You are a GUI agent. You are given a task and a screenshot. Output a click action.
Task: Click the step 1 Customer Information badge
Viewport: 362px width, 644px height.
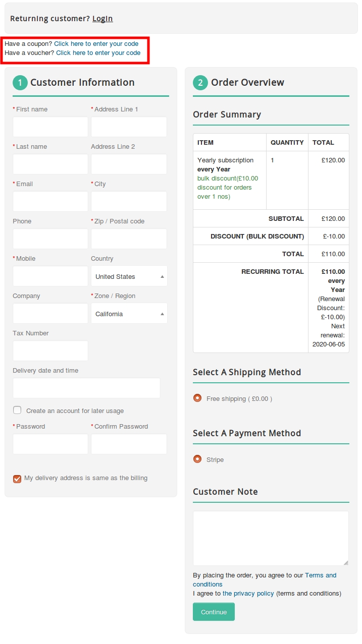(20, 83)
